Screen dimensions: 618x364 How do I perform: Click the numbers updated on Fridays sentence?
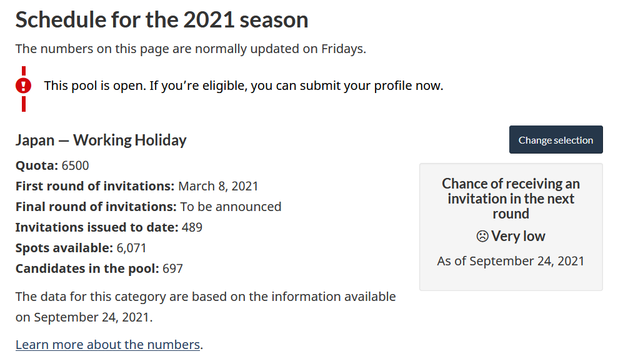pyautogui.click(x=191, y=49)
